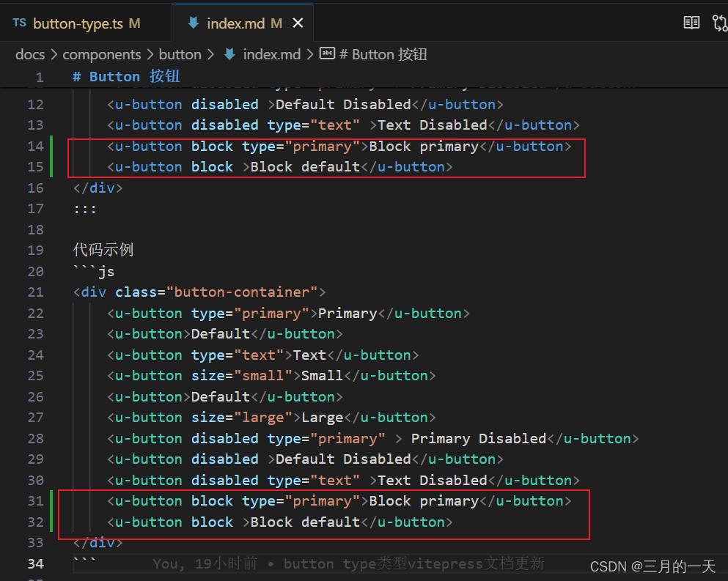728x581 pixels.
Task: Click 'Default Disabled' text on line 29
Action: point(343,459)
